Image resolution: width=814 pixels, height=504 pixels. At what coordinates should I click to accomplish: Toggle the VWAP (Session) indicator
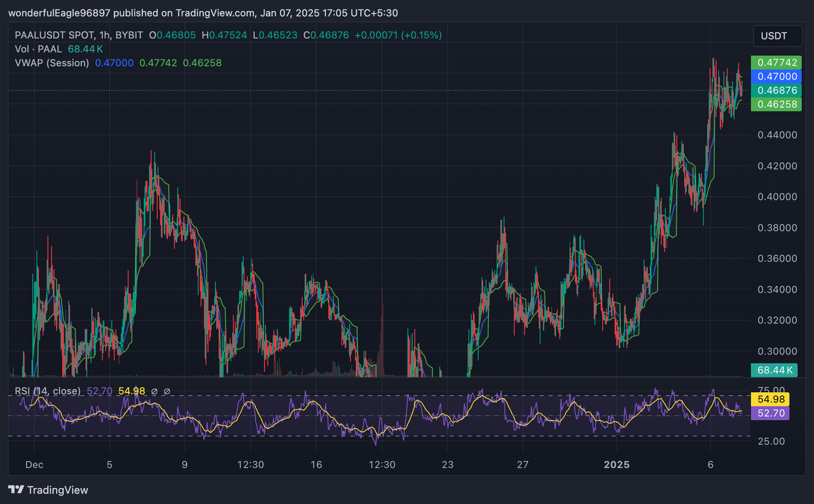pyautogui.click(x=52, y=63)
